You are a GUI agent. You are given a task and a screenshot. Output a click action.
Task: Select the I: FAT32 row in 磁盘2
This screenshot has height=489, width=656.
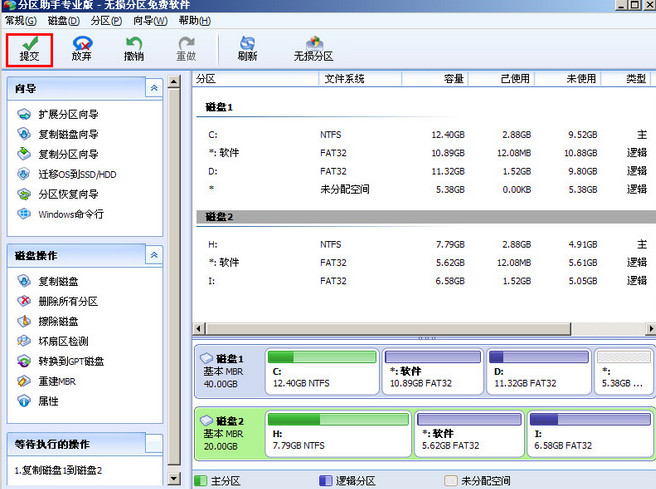point(426,281)
